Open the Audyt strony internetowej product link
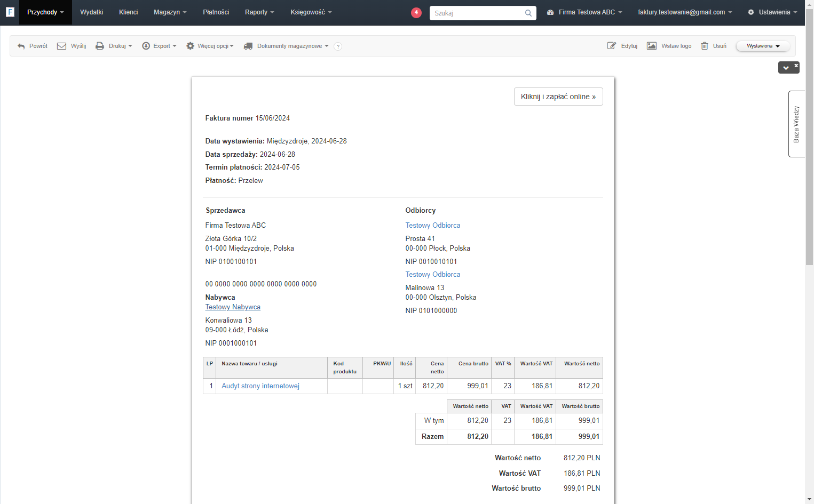 click(x=260, y=386)
